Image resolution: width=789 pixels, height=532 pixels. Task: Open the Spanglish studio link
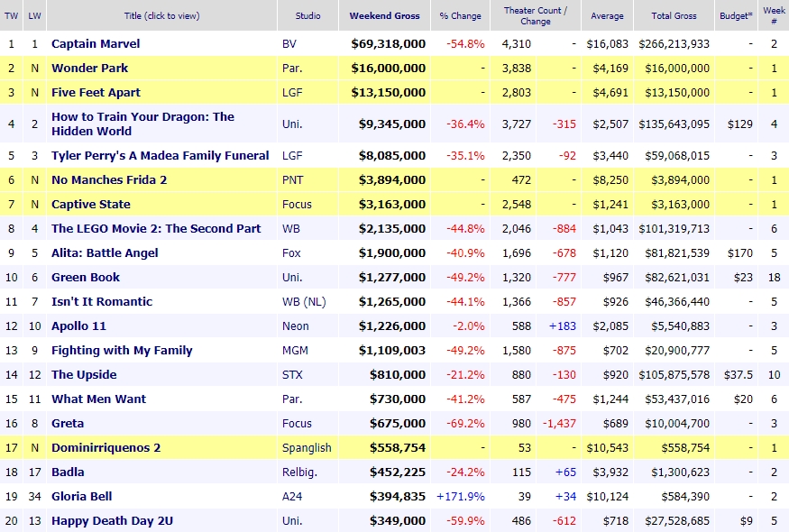click(x=307, y=448)
